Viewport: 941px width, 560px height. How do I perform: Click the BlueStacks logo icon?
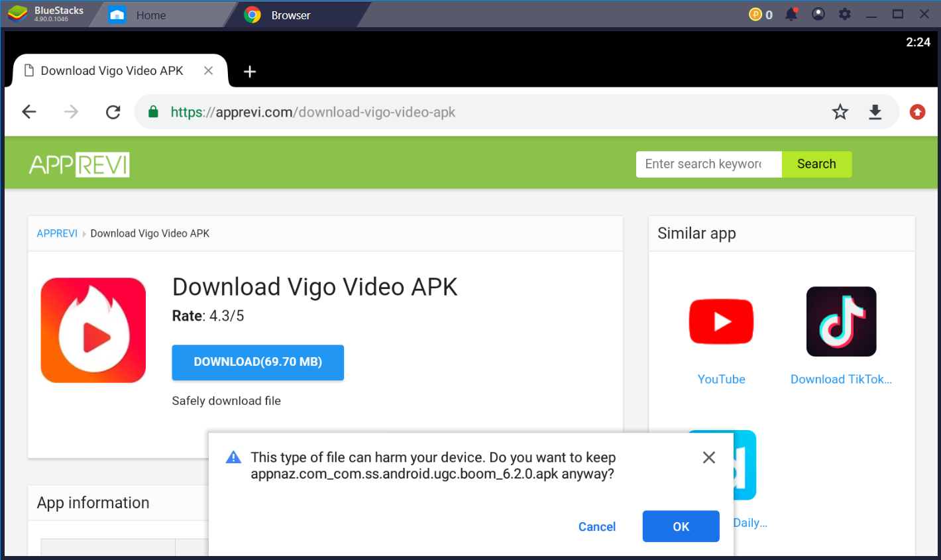(17, 14)
